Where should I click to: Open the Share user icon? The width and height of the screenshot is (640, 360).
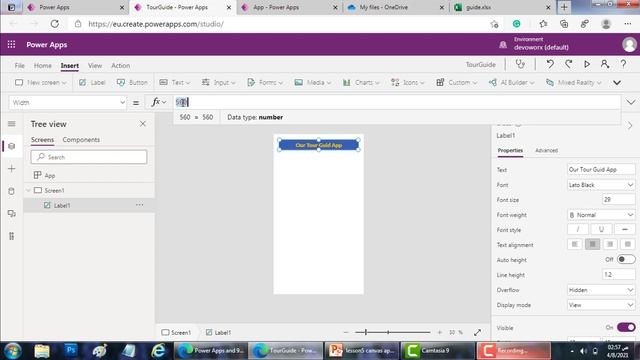coord(604,64)
